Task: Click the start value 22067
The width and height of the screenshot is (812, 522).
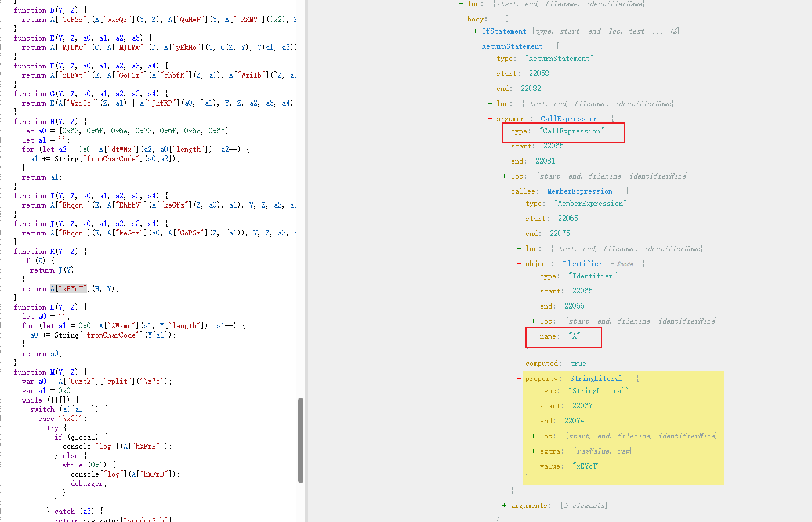Action: tap(582, 406)
